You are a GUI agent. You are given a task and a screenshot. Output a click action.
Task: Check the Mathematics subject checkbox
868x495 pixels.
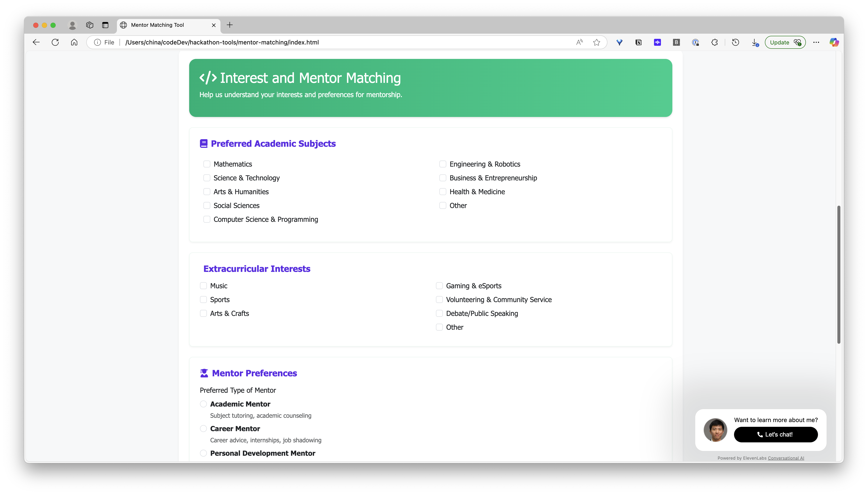(207, 164)
